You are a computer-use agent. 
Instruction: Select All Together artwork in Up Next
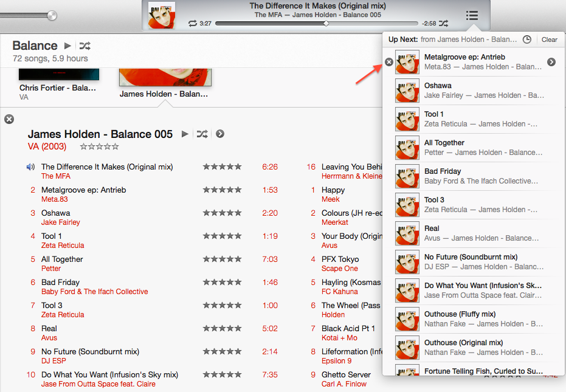point(407,148)
